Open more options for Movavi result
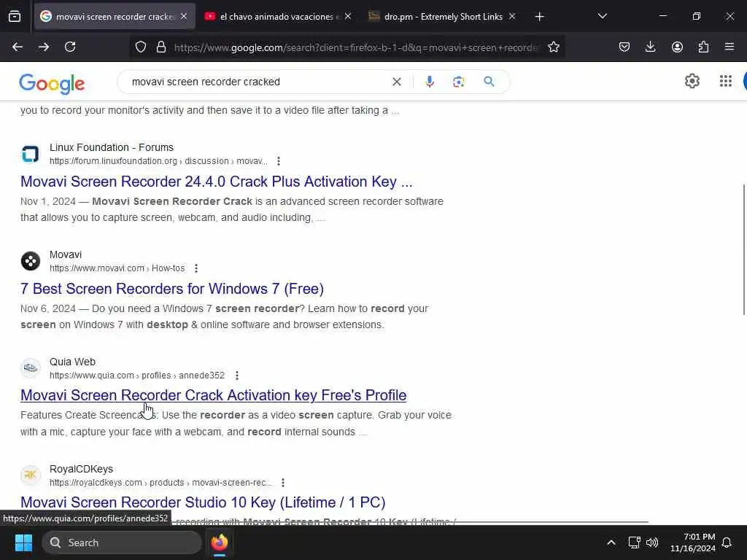 (x=196, y=268)
